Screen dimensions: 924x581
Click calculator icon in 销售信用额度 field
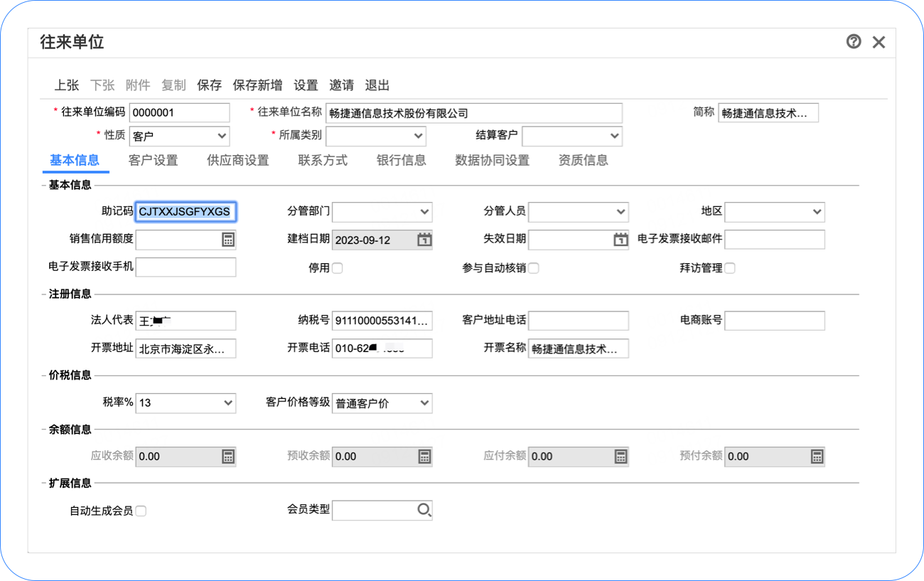click(228, 240)
